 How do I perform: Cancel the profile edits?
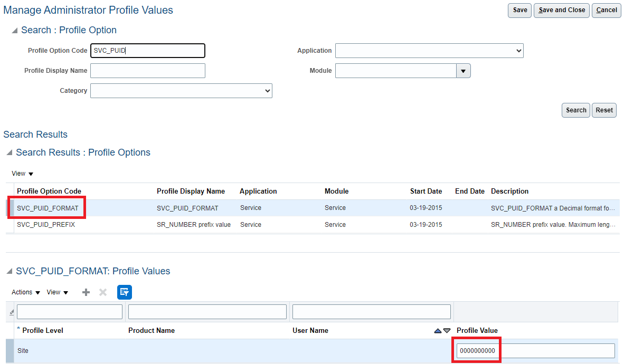pyautogui.click(x=606, y=10)
